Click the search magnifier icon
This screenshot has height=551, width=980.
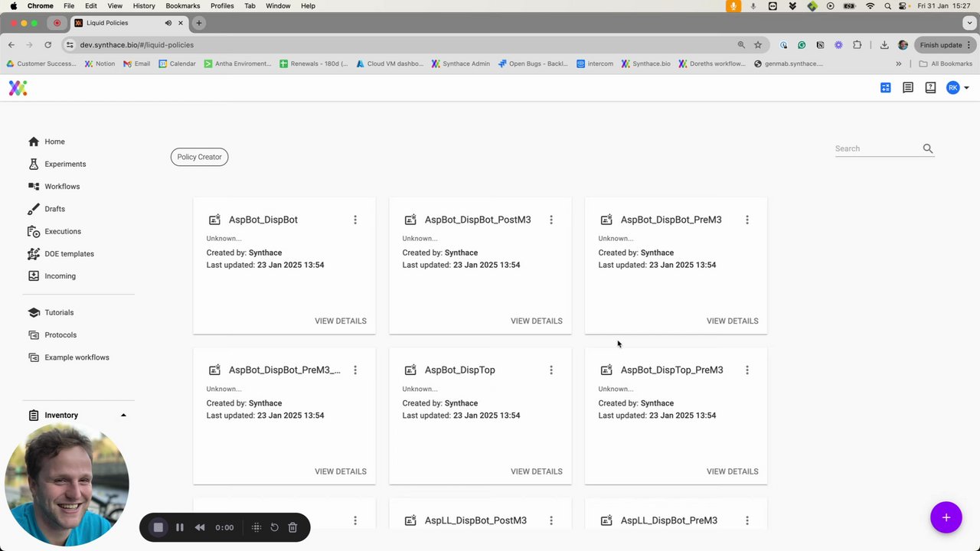click(x=928, y=148)
